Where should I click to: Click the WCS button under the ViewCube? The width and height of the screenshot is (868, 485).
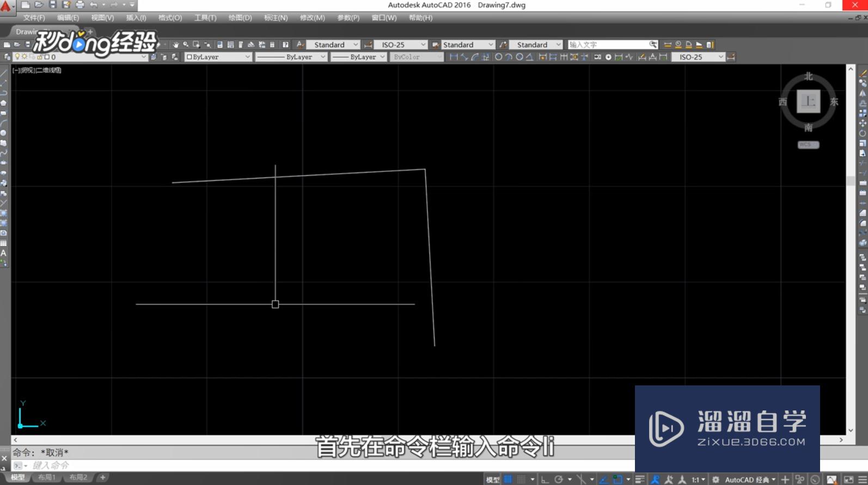(x=808, y=145)
